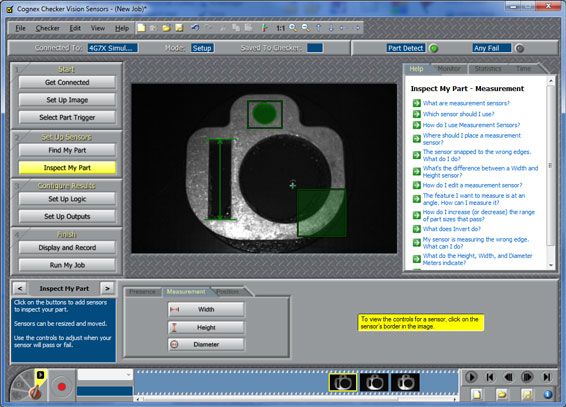This screenshot has width=566, height=407.
Task: Open the Help menu
Action: click(x=122, y=28)
